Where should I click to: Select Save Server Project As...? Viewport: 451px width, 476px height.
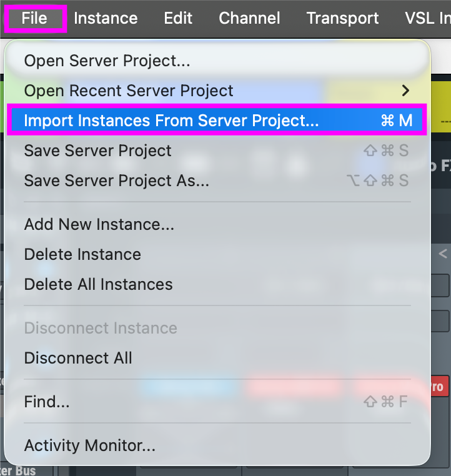pos(116,181)
